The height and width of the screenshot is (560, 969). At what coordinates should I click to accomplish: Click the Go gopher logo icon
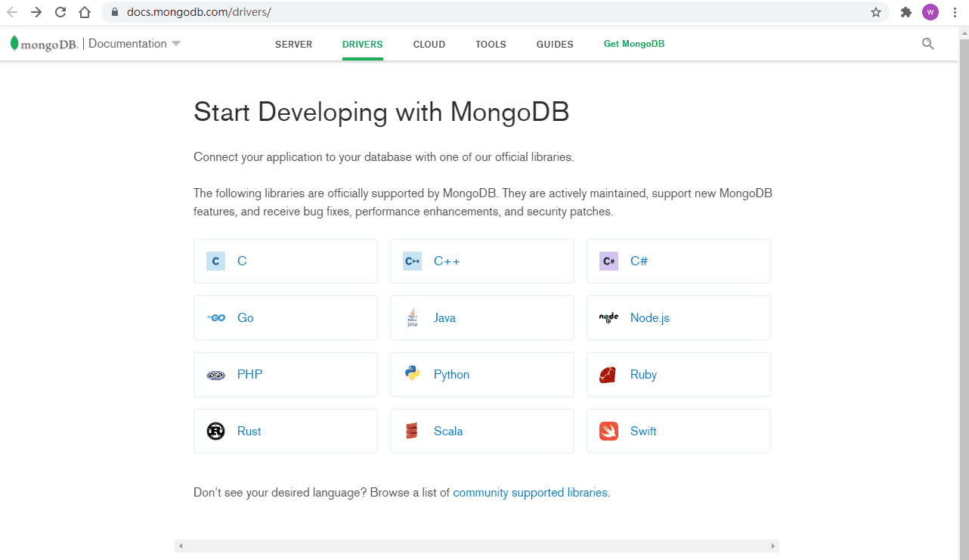coord(215,318)
